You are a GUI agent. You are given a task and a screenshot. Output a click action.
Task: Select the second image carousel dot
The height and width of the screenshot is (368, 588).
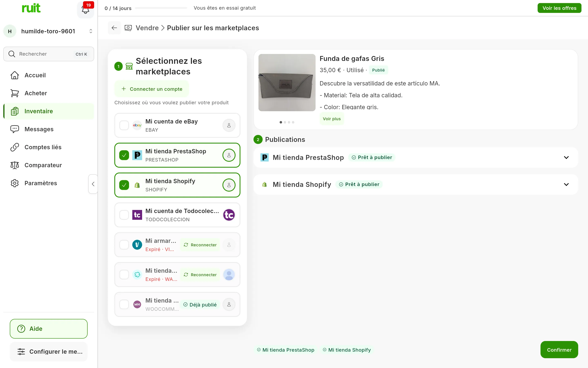pyautogui.click(x=285, y=122)
